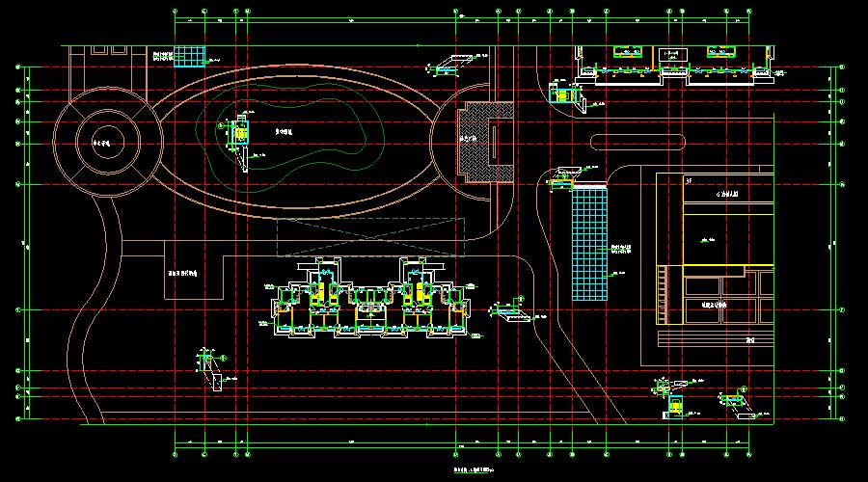Select the dashed rectangle with crossed diagonals
This screenshot has height=482, width=868.
point(370,237)
